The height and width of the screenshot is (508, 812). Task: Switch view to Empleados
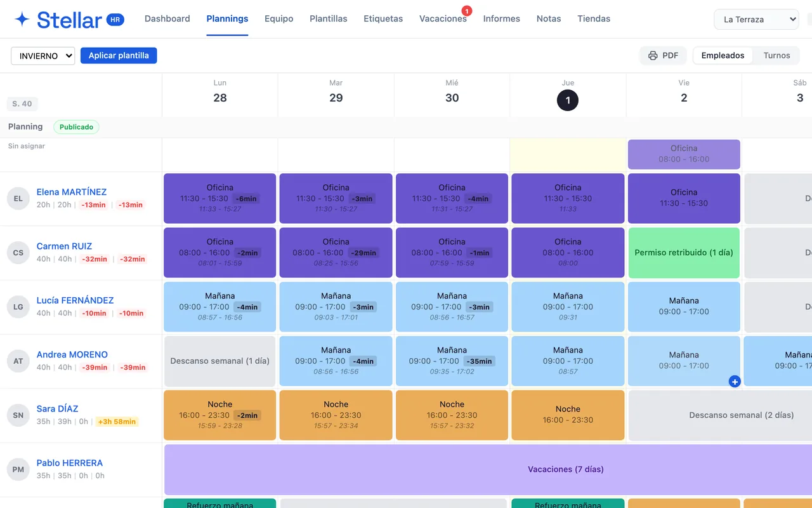point(723,56)
